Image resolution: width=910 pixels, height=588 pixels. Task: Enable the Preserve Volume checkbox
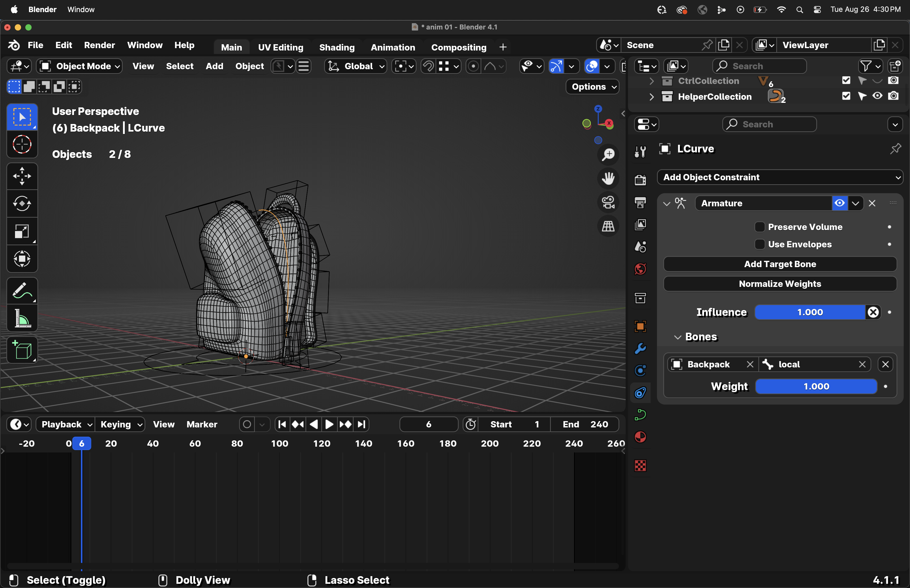[x=760, y=227]
